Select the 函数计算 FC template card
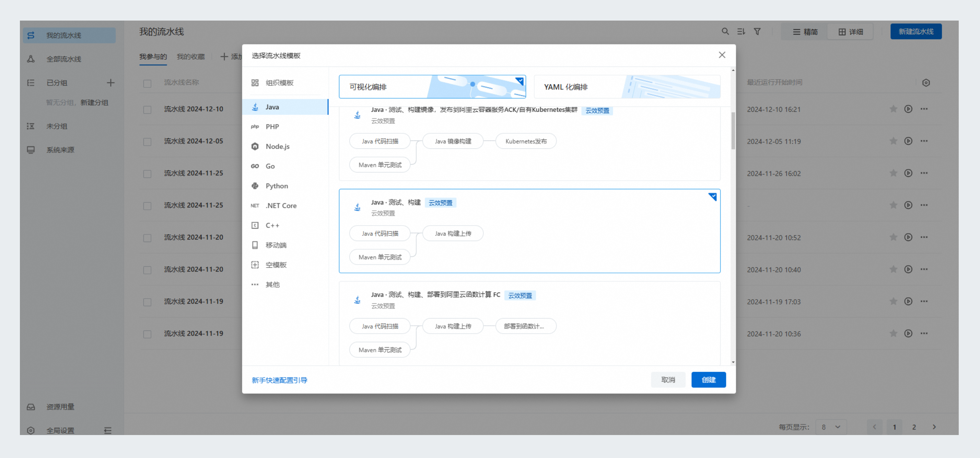Screen dimensions: 980x458 pos(529,324)
